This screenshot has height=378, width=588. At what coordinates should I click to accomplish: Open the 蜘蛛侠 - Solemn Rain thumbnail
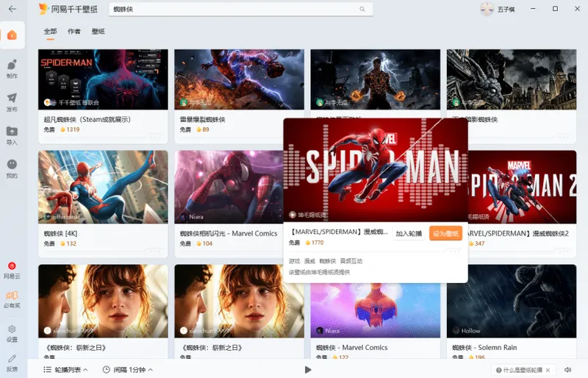512,301
